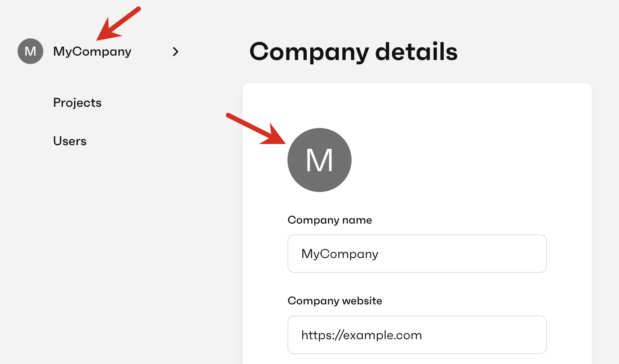This screenshot has height=364, width=619.
Task: Click the Company website field label
Action: click(335, 301)
